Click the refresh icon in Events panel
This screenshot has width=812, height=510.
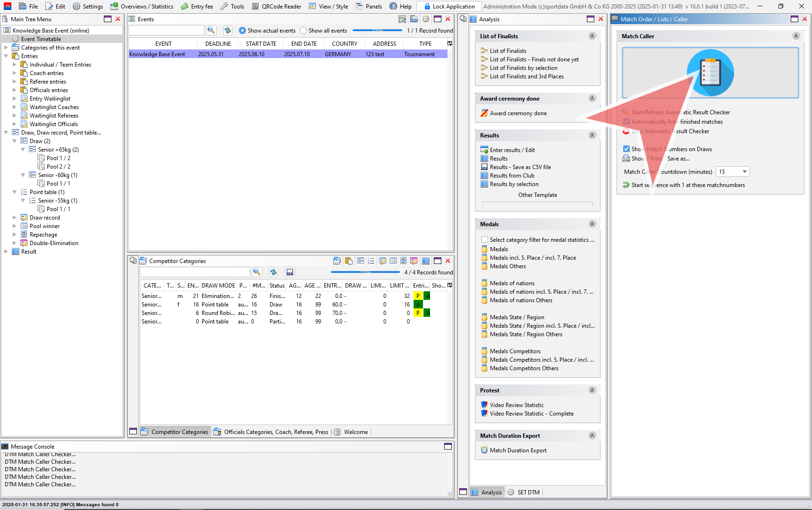[x=228, y=30]
